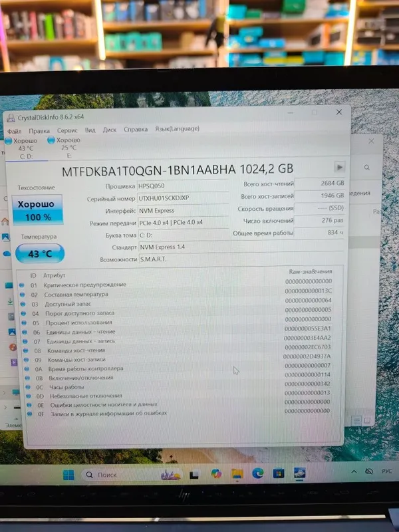Select the E: disk tab
This screenshot has height=532, width=399.
point(66,148)
